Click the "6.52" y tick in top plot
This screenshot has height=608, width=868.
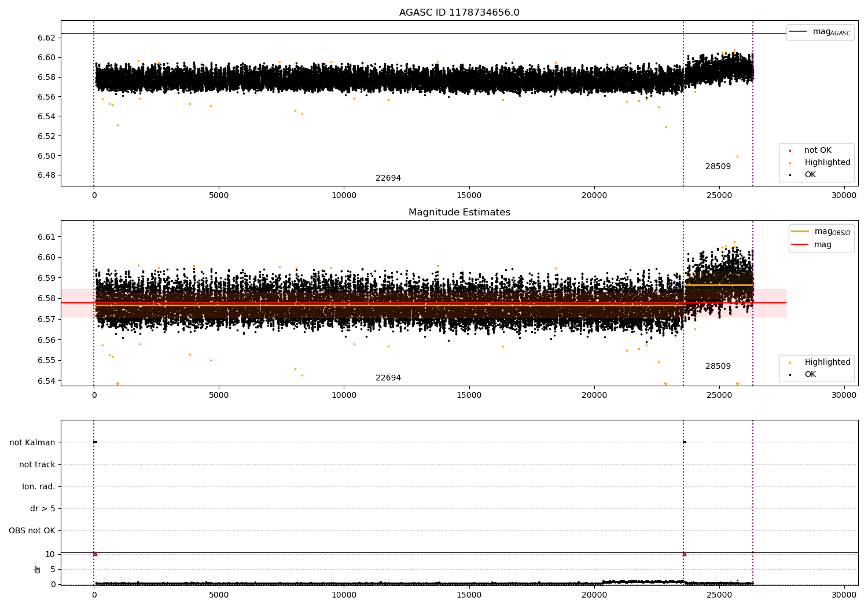point(46,136)
